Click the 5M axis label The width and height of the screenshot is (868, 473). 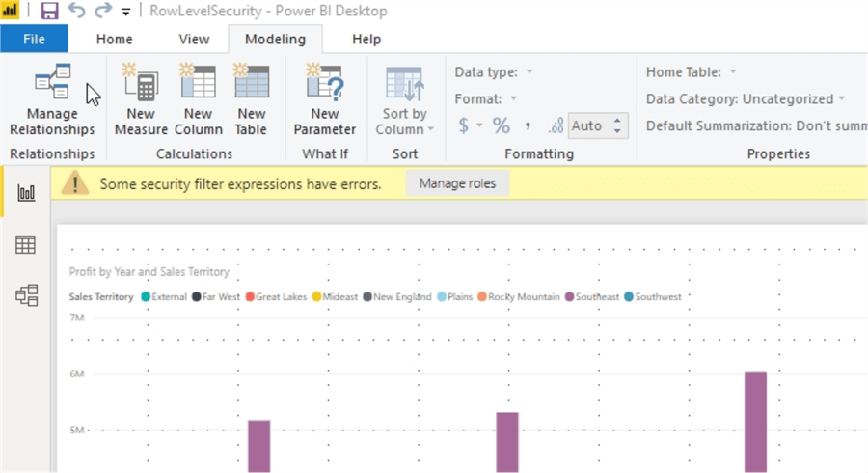click(x=77, y=431)
